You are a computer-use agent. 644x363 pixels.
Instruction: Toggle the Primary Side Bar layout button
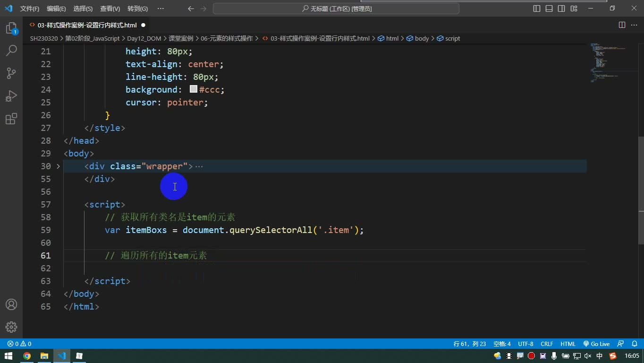(x=537, y=9)
